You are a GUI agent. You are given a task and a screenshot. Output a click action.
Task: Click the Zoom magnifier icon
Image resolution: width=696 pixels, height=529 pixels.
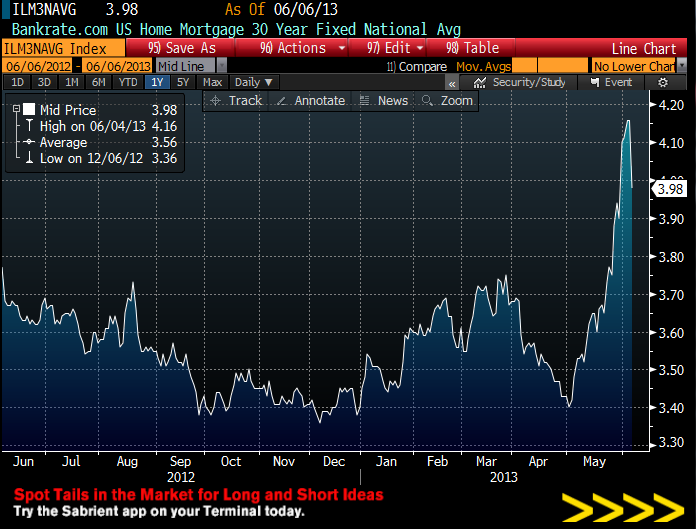[427, 101]
